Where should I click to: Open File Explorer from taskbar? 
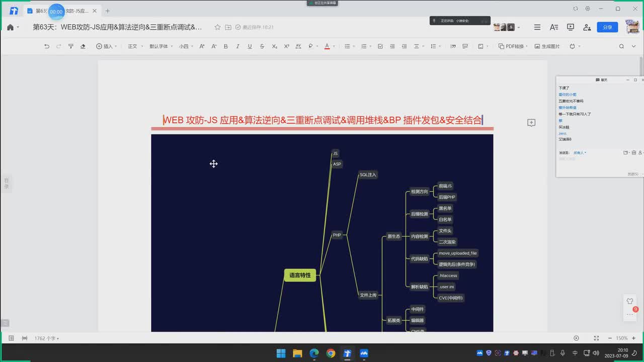[x=297, y=353]
